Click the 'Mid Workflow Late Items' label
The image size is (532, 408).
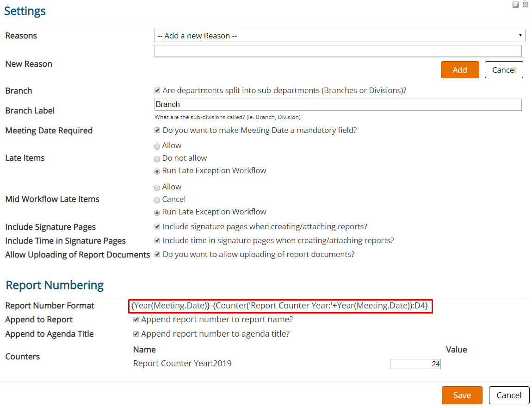[52, 199]
